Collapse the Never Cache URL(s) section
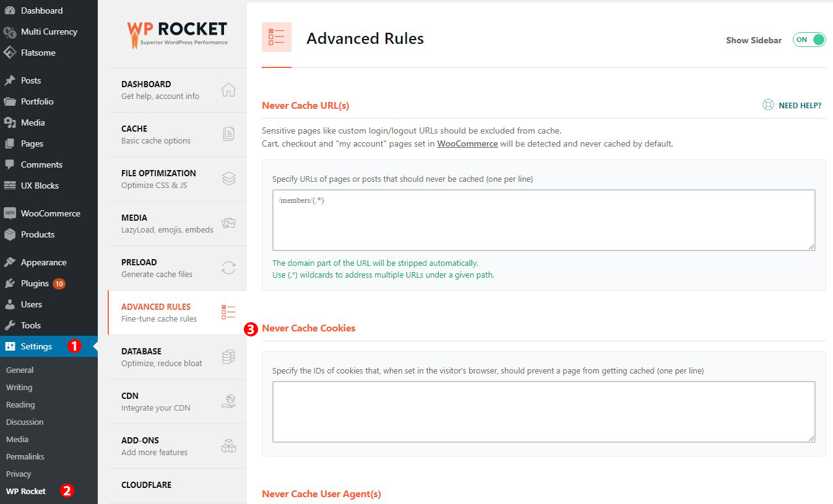Viewport: 833px width, 504px height. coord(305,105)
